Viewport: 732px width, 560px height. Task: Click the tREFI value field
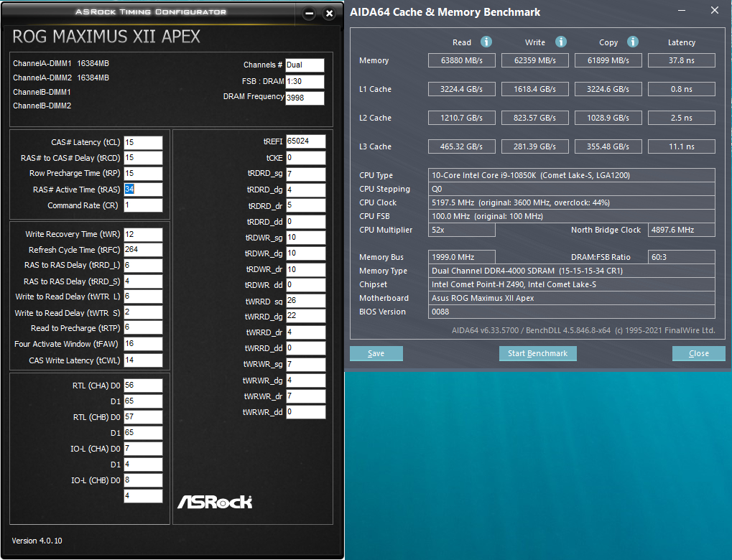tap(305, 141)
